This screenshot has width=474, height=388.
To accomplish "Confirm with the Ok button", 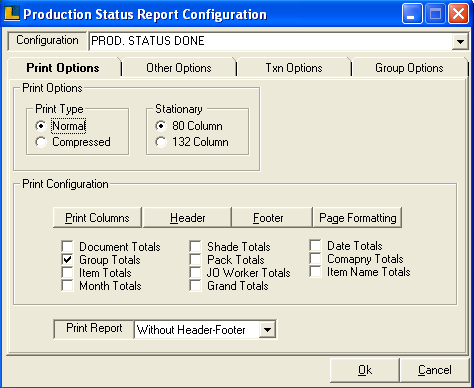I will 365,370.
